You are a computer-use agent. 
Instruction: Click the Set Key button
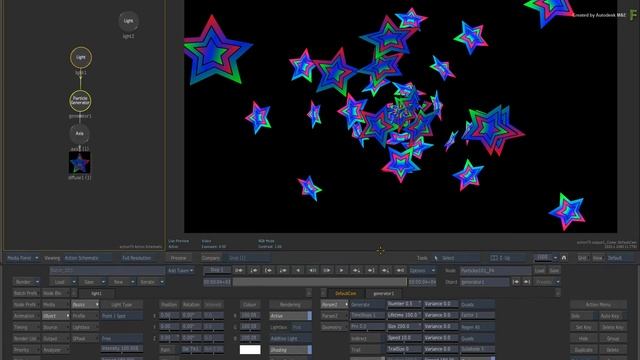pos(583,327)
